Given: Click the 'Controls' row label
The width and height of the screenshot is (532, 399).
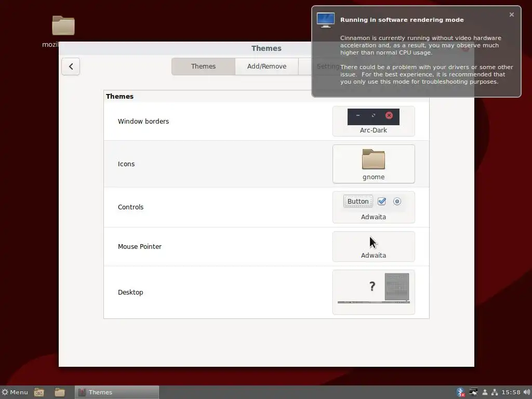Looking at the screenshot, I should (x=130, y=207).
